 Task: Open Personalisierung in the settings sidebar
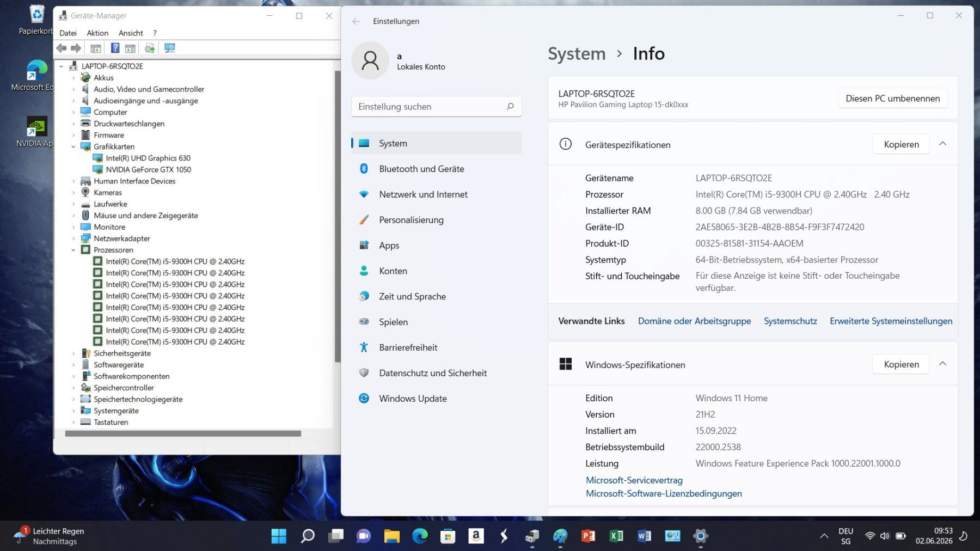[x=436, y=220]
